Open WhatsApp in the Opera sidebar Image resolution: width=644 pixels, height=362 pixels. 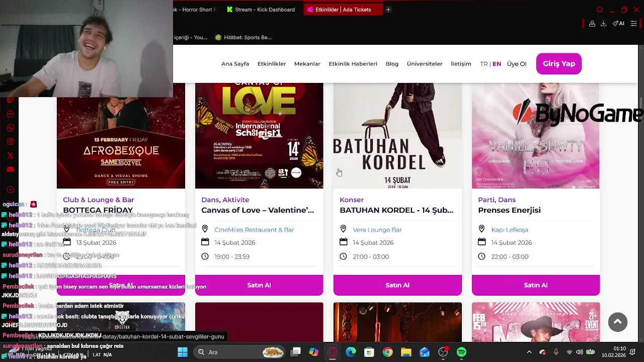tap(10, 128)
